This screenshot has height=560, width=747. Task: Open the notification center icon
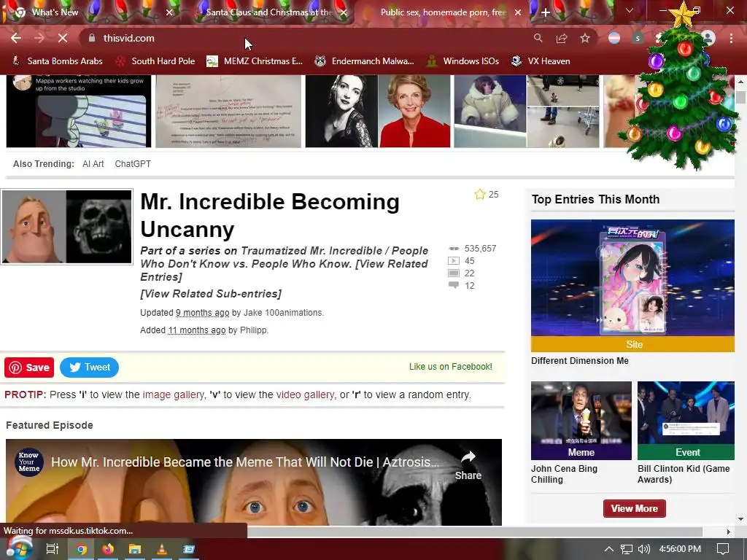[x=723, y=549]
